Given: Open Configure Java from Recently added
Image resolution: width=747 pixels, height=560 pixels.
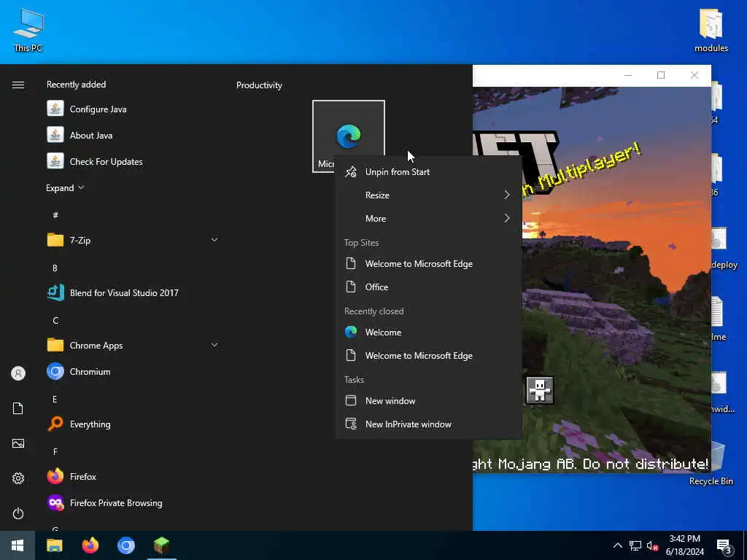Looking at the screenshot, I should [133, 109].
